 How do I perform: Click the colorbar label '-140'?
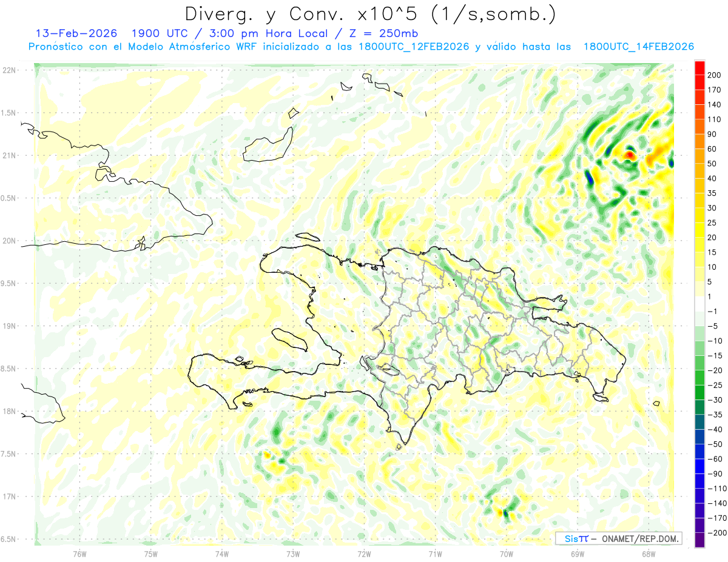(x=716, y=503)
